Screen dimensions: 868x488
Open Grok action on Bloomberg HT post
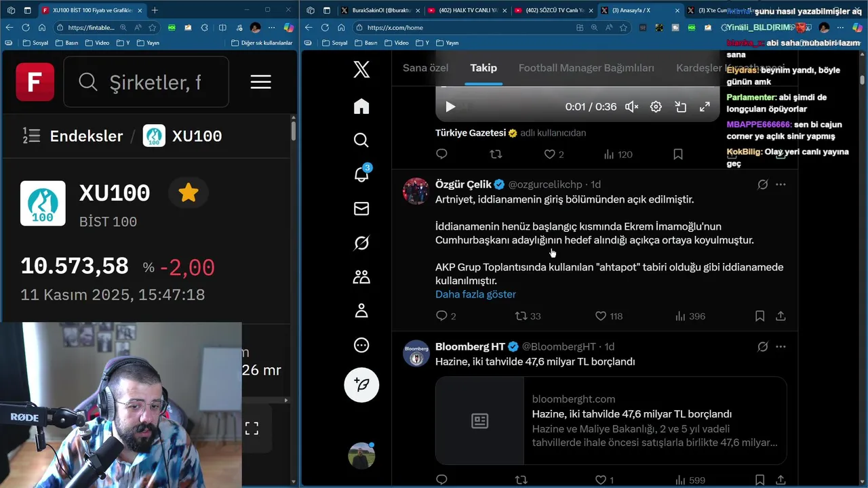[762, 346]
